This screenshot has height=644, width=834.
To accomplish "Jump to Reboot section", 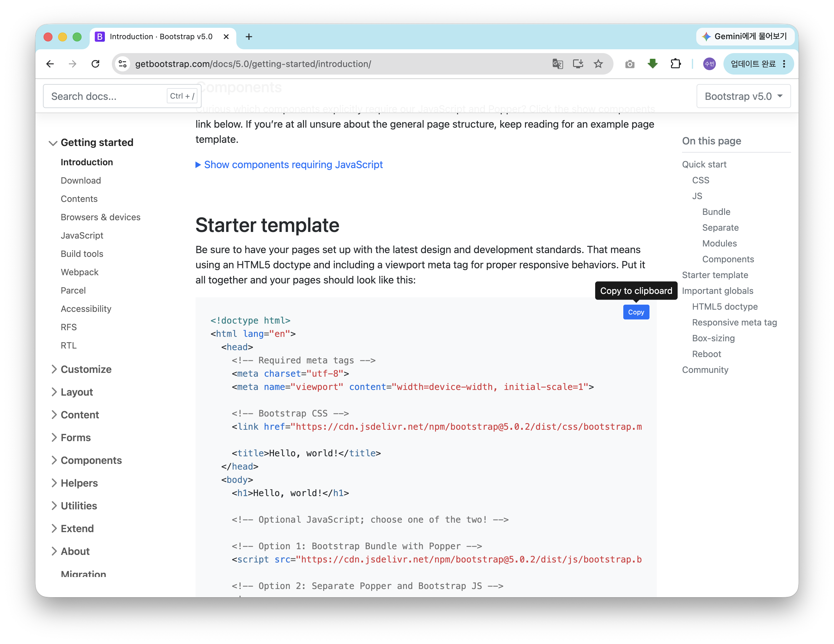I will coord(706,354).
